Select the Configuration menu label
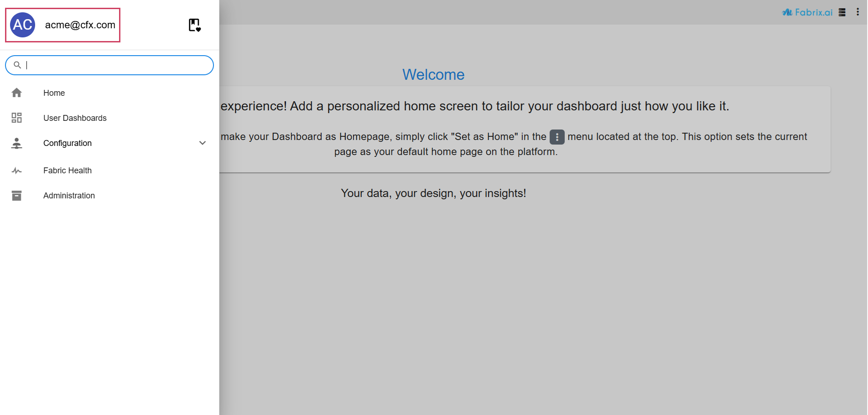 68,143
